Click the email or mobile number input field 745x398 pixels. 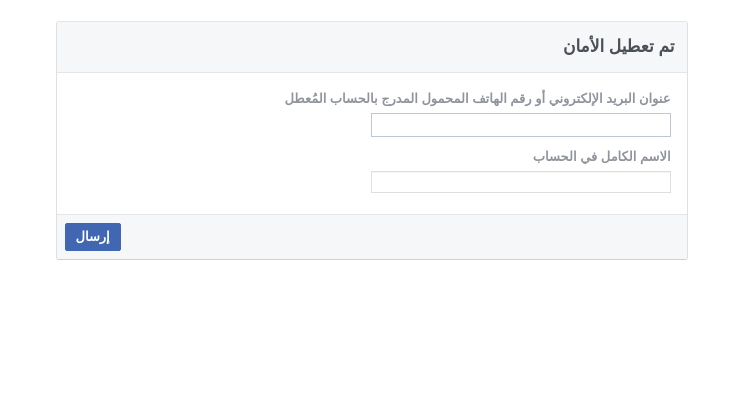click(x=521, y=125)
